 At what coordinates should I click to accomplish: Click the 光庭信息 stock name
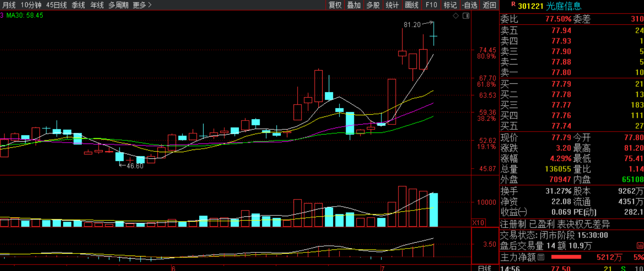(564, 6)
